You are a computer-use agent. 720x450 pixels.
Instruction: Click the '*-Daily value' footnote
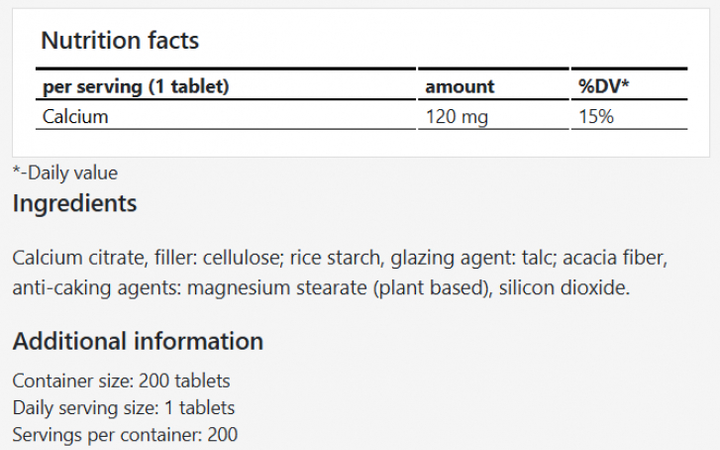tap(65, 172)
